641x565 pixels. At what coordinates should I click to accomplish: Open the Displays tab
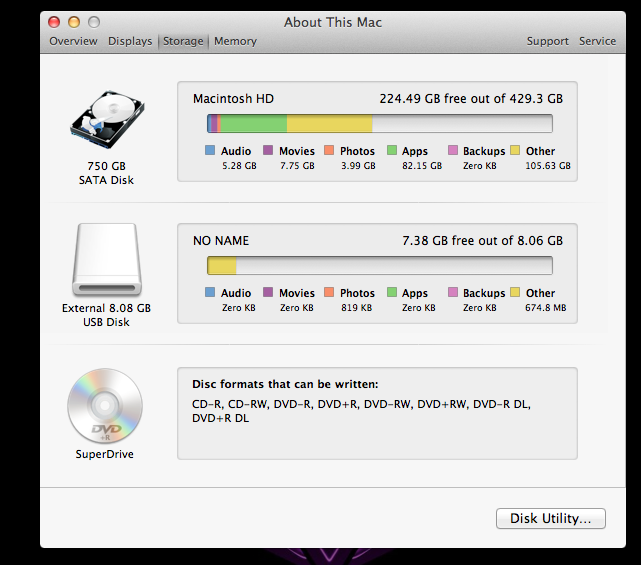pyautogui.click(x=130, y=41)
